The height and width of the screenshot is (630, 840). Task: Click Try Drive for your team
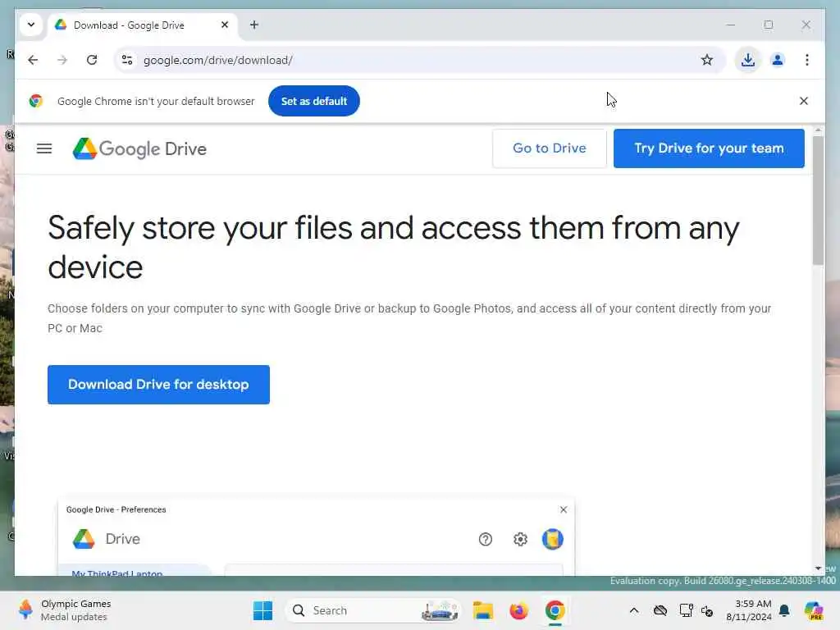[709, 148]
